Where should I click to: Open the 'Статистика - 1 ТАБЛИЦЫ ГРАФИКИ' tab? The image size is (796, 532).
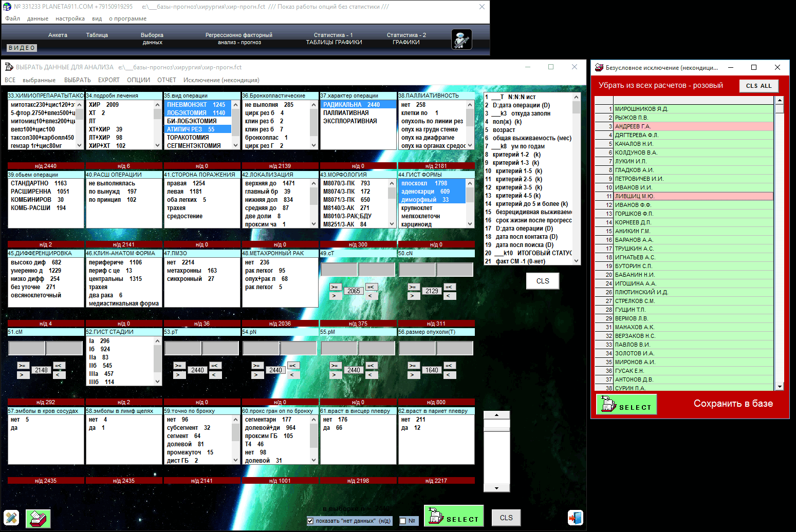click(334, 39)
